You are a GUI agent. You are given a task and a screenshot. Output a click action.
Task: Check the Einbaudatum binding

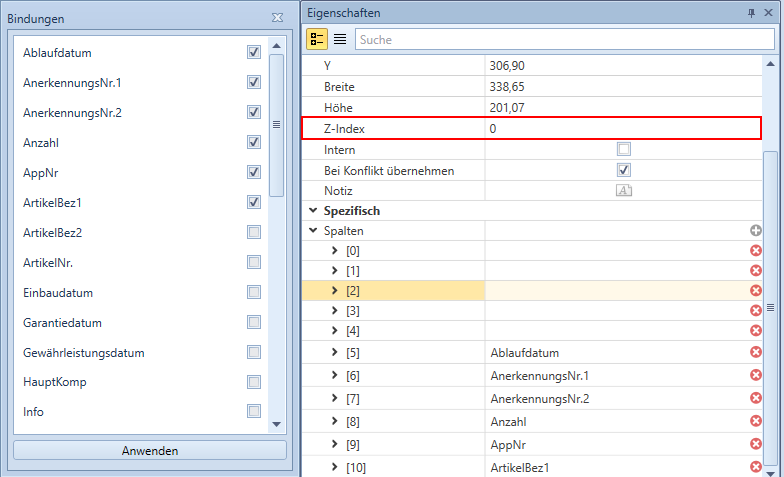coord(254,292)
